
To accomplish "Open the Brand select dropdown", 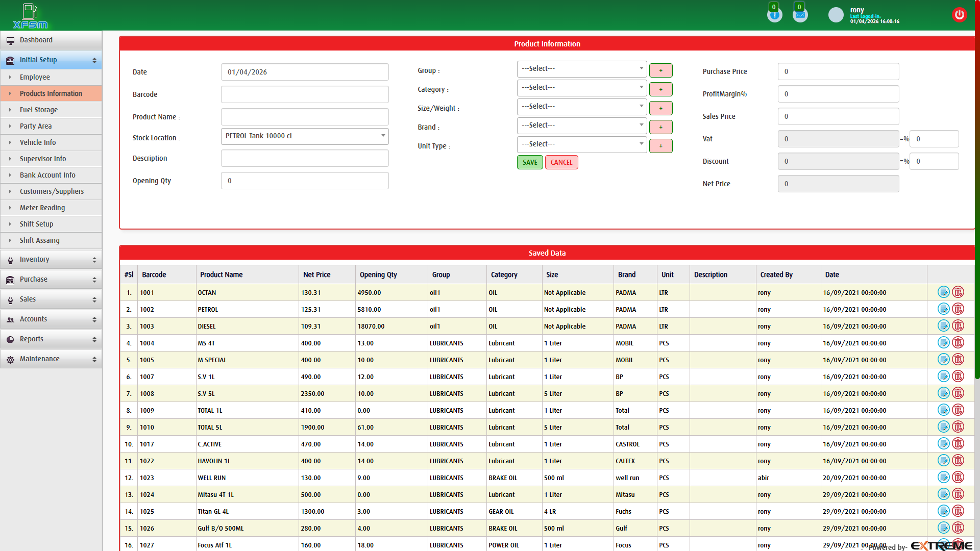I will [581, 126].
